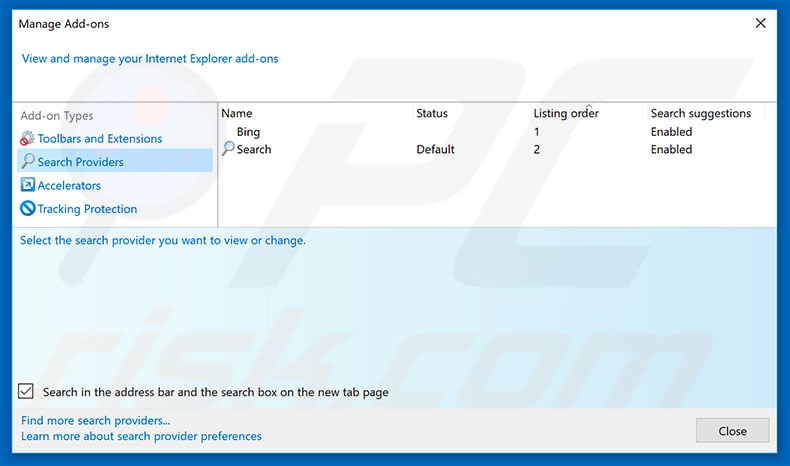Click the Close button

click(x=733, y=431)
